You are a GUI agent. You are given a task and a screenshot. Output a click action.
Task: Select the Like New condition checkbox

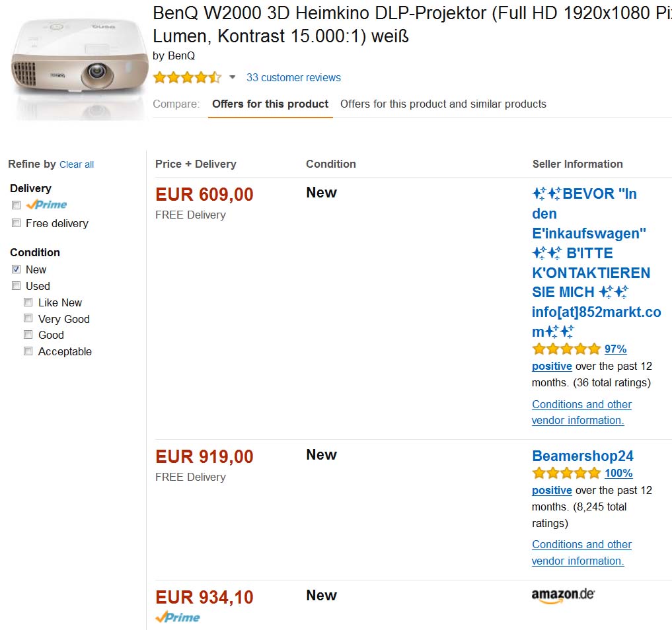pyautogui.click(x=28, y=302)
